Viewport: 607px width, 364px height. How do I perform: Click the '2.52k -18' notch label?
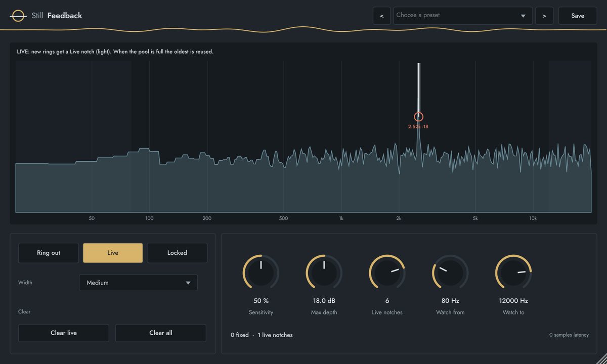418,126
